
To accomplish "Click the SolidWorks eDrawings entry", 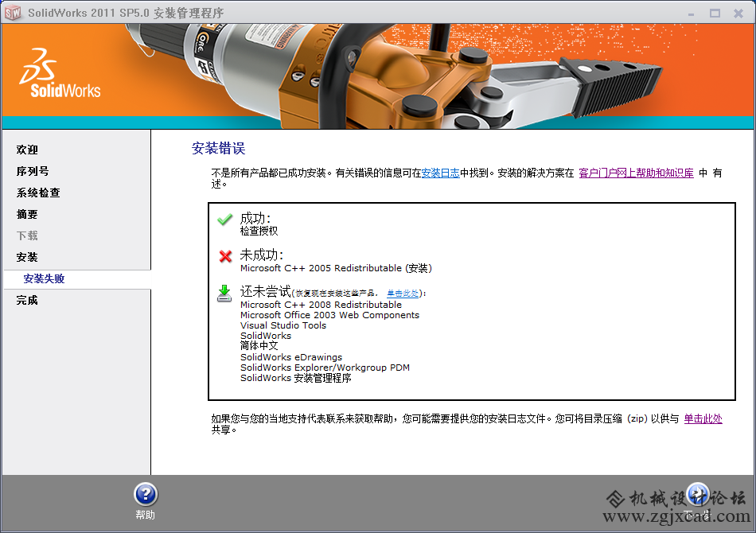I will tap(291, 357).
